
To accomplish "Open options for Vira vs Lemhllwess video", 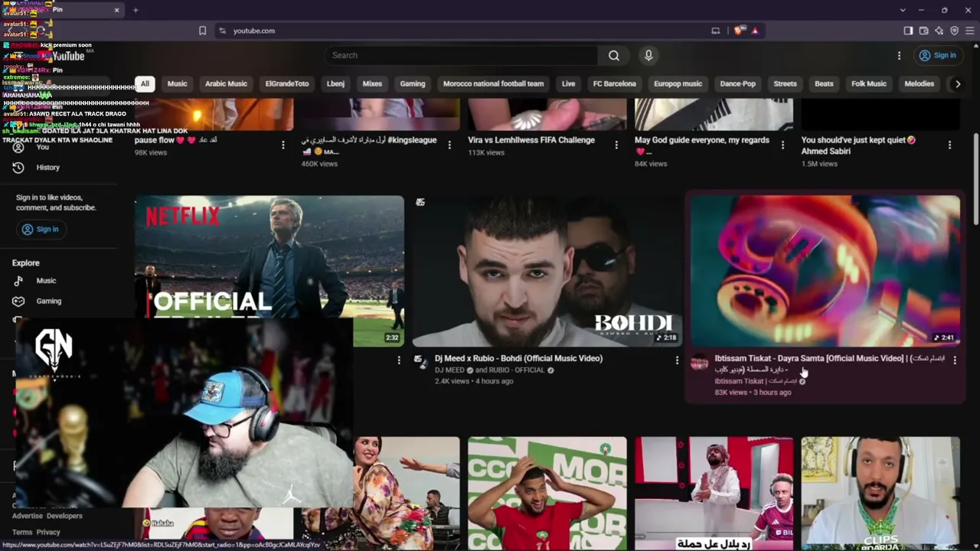I will (x=616, y=145).
